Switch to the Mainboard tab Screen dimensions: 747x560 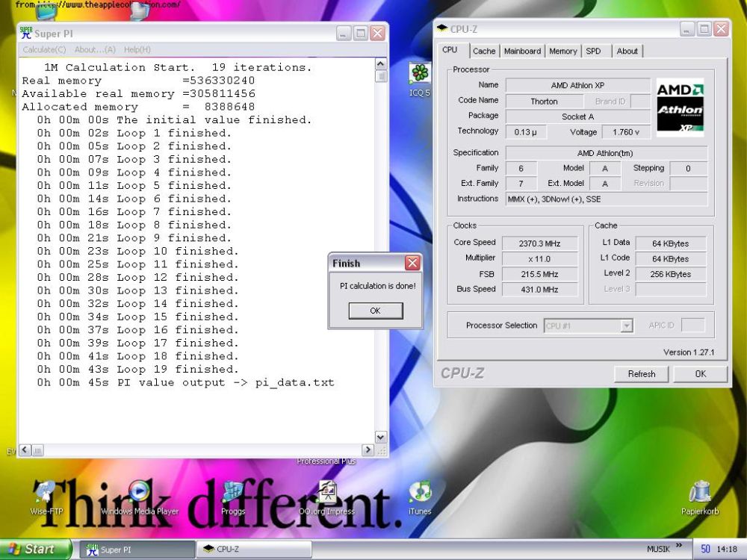(523, 51)
